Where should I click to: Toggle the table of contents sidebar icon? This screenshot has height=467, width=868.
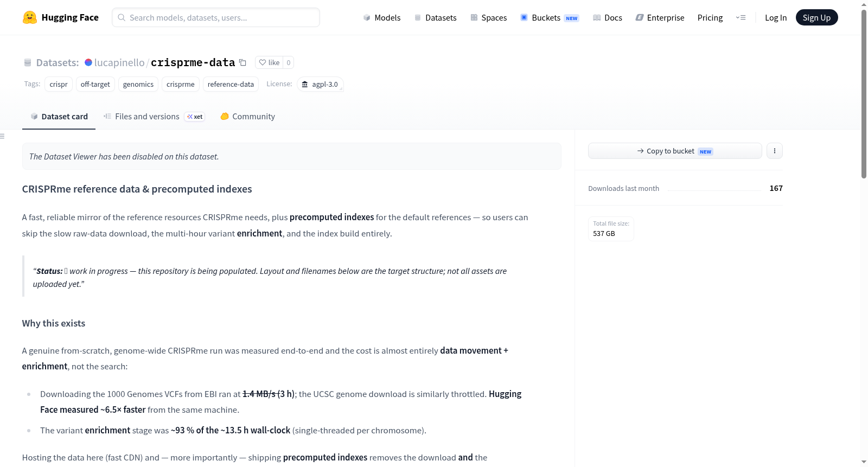3,136
